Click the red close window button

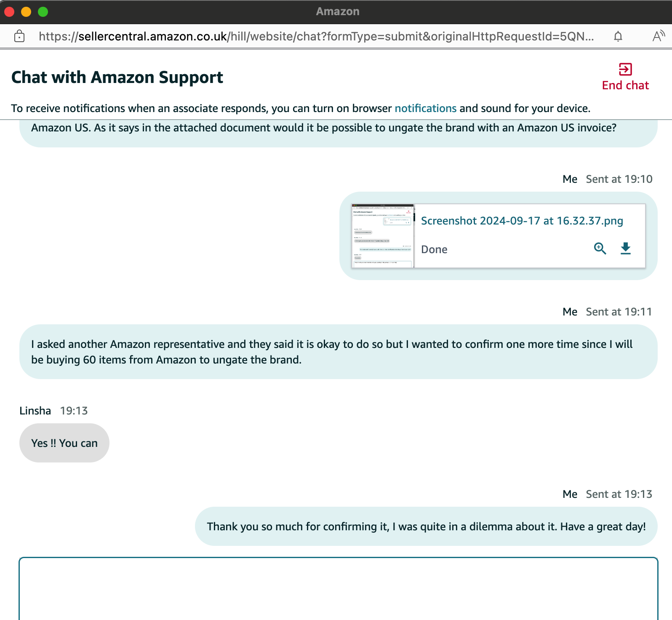(9, 12)
